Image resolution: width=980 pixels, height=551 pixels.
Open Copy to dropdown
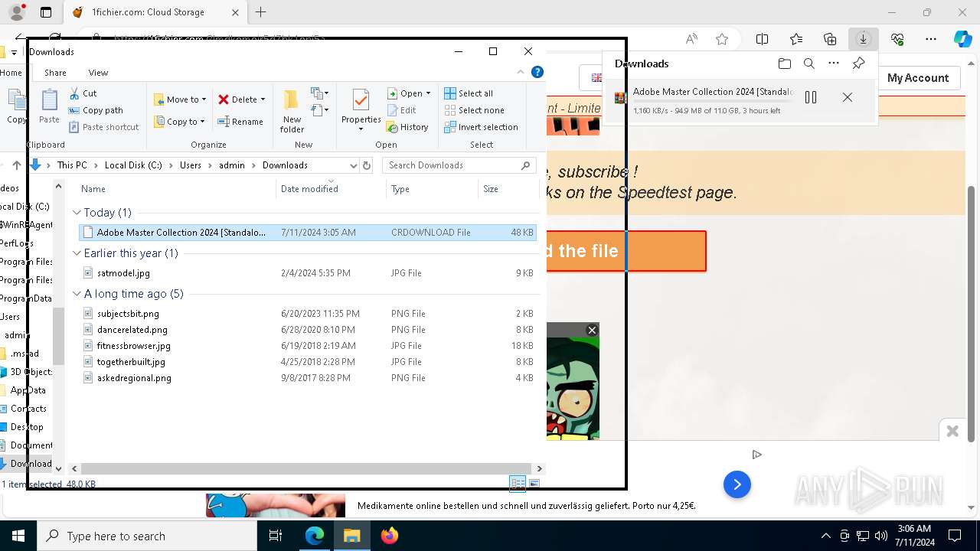179,122
